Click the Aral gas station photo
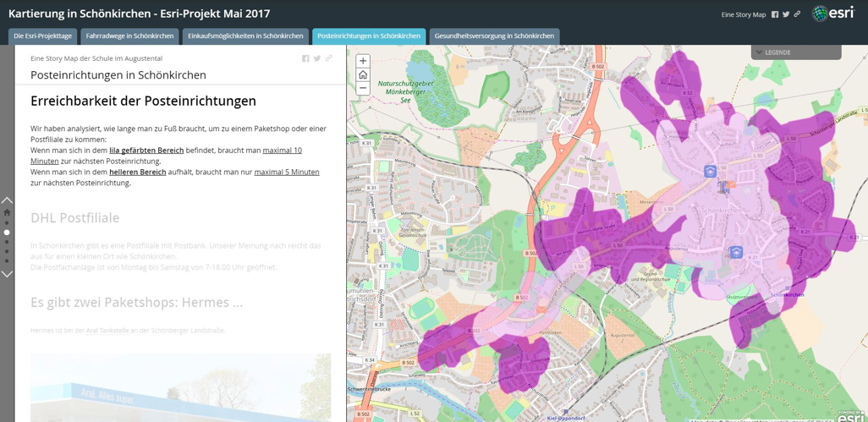 click(x=180, y=388)
